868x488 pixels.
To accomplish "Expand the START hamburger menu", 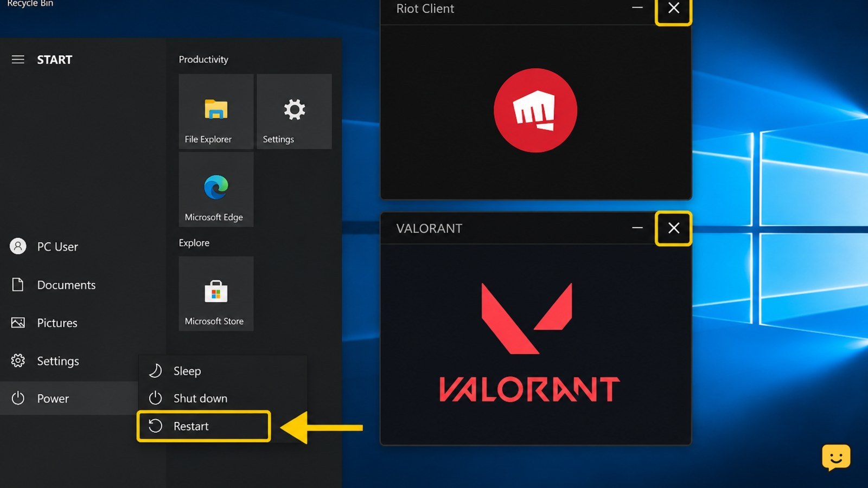I will [18, 60].
